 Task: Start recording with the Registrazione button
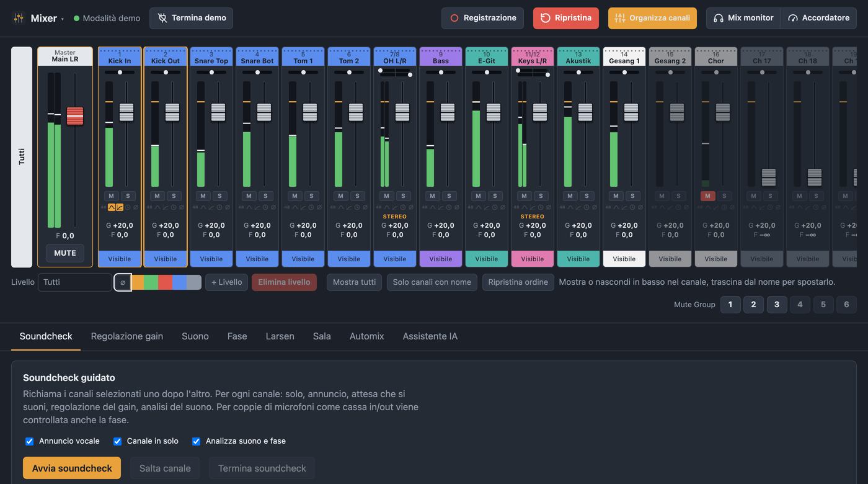[x=482, y=18]
